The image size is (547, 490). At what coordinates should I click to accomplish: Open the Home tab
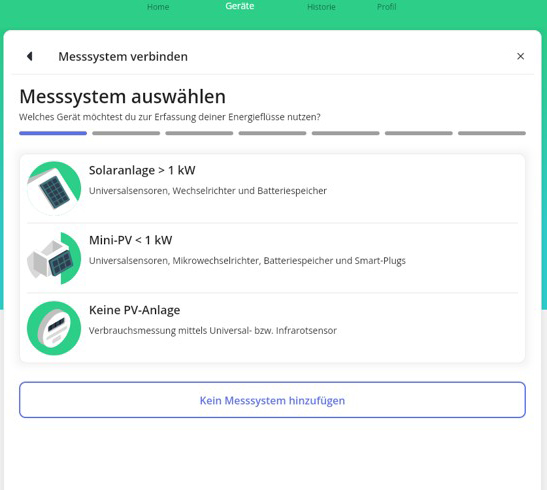[x=158, y=7]
